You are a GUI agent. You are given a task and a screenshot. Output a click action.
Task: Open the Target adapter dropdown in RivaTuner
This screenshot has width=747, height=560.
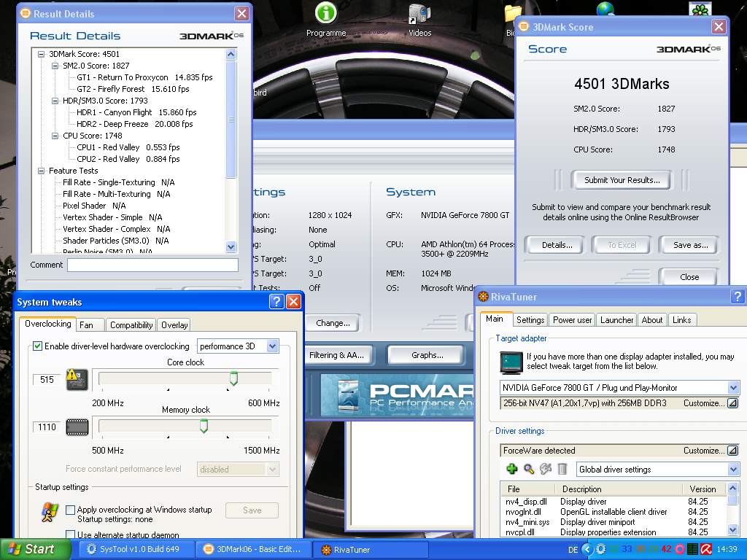pyautogui.click(x=732, y=388)
